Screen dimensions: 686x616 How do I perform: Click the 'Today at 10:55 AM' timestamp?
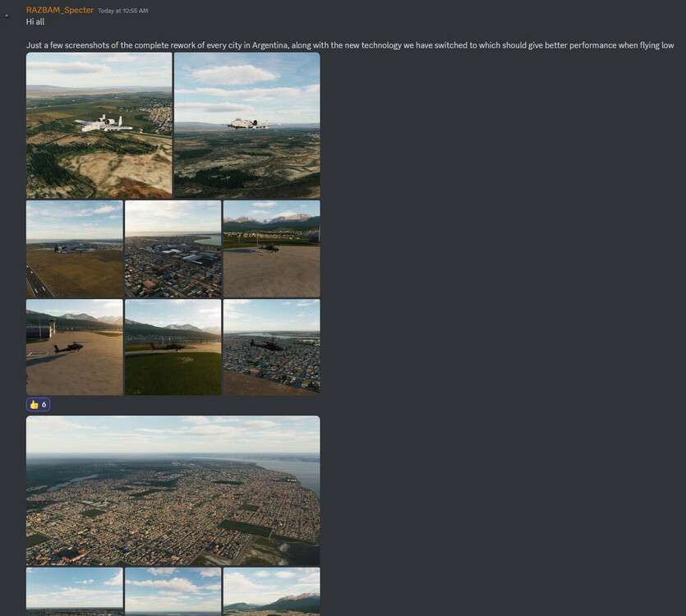[123, 11]
